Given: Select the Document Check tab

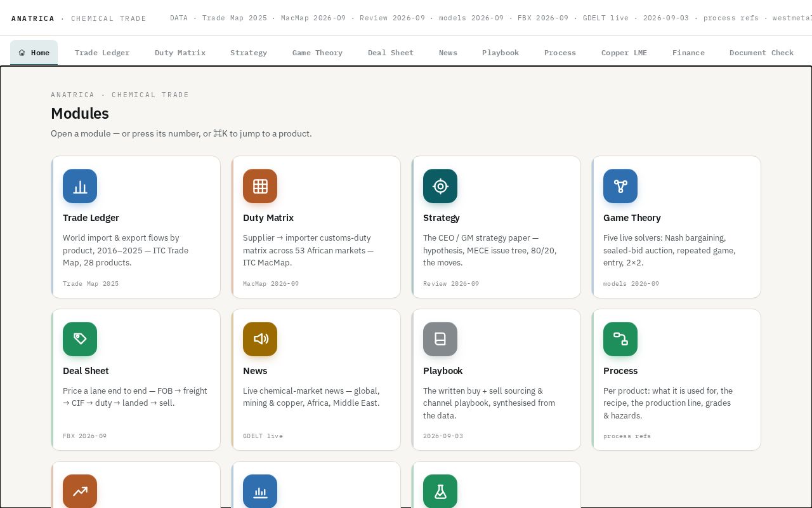Looking at the screenshot, I should pos(761,53).
